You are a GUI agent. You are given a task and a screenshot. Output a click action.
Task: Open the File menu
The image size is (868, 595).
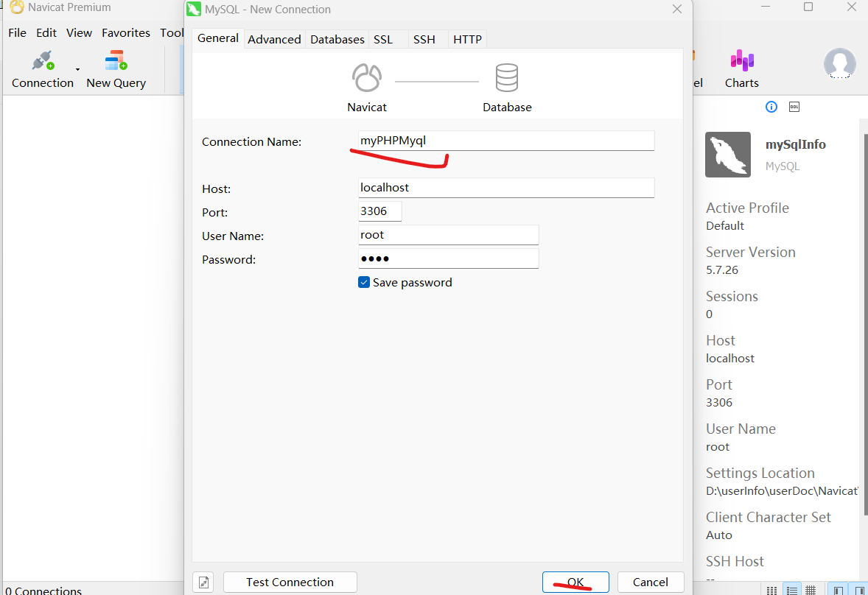pyautogui.click(x=17, y=32)
